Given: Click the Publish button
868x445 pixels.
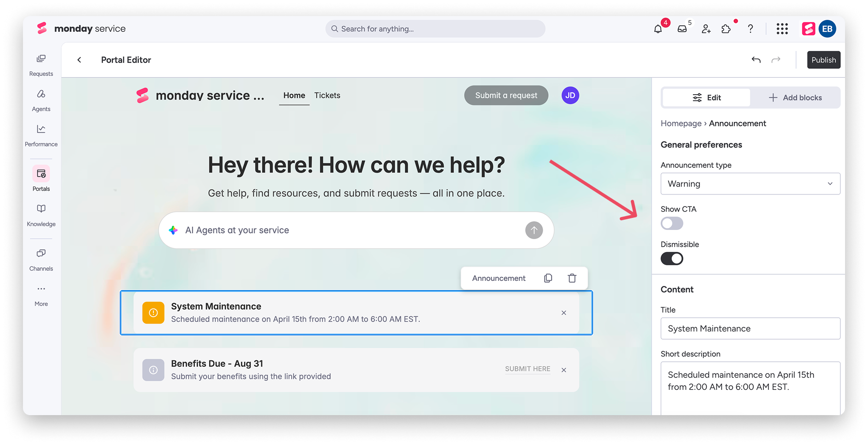Looking at the screenshot, I should [x=823, y=60].
